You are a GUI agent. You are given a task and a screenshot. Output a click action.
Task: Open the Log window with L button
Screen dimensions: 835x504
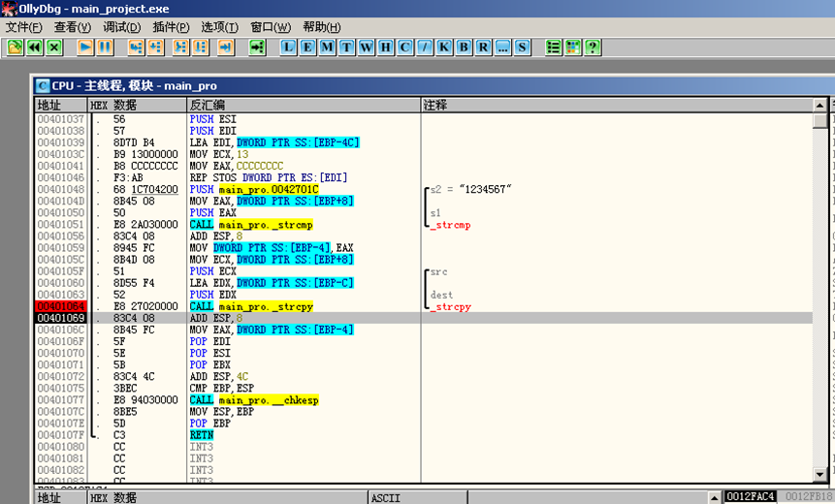[289, 47]
